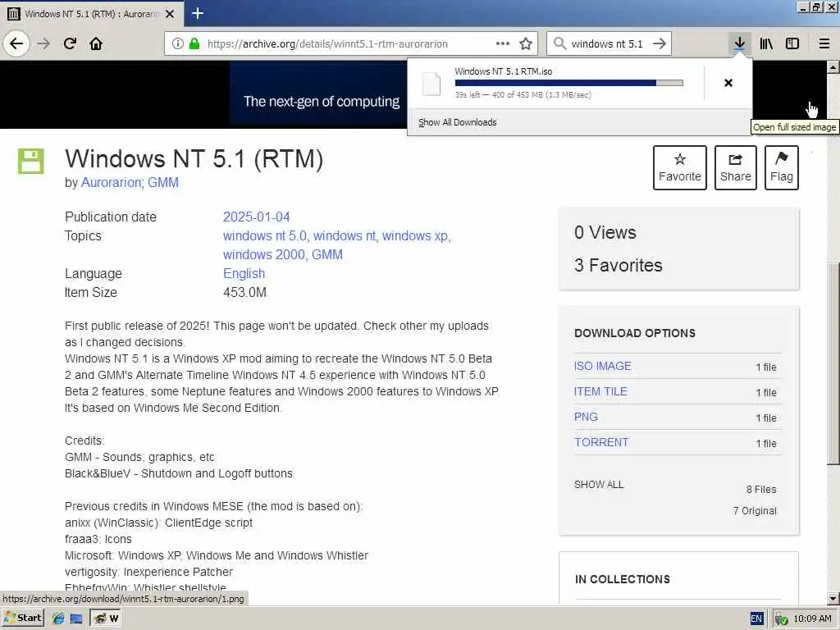Flag this item with Flag button
The width and height of the screenshot is (840, 630).
(782, 167)
